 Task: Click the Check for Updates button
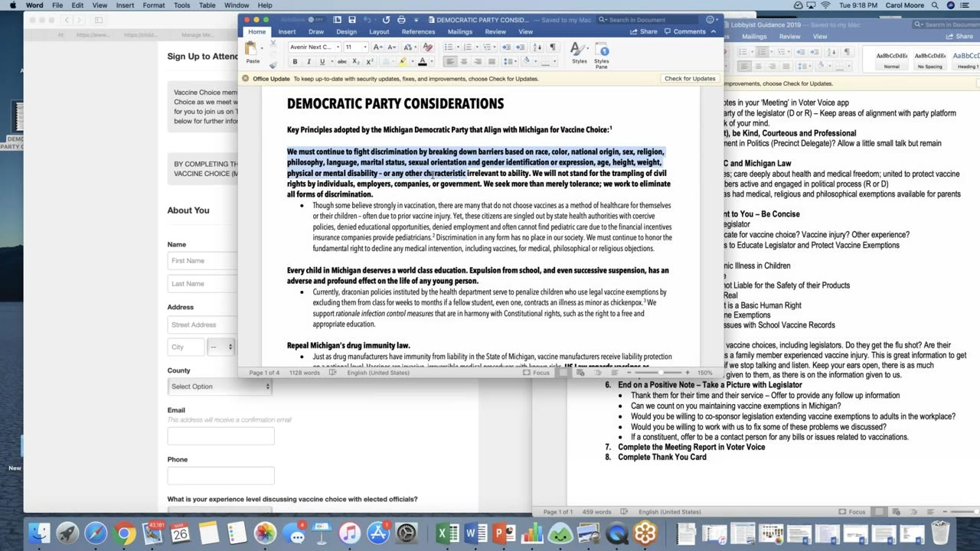tap(690, 79)
